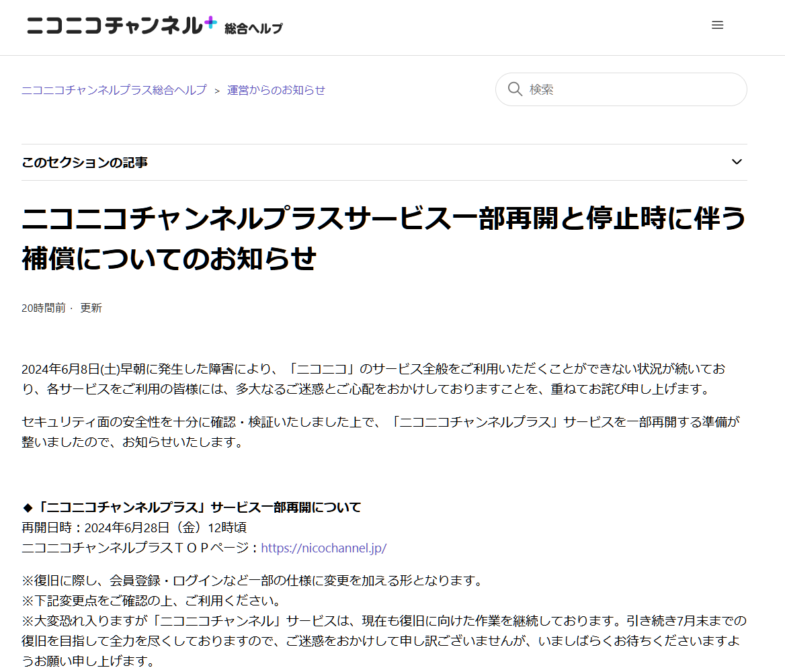
Task: Click the このセクションの記事 heading
Action: (x=85, y=162)
